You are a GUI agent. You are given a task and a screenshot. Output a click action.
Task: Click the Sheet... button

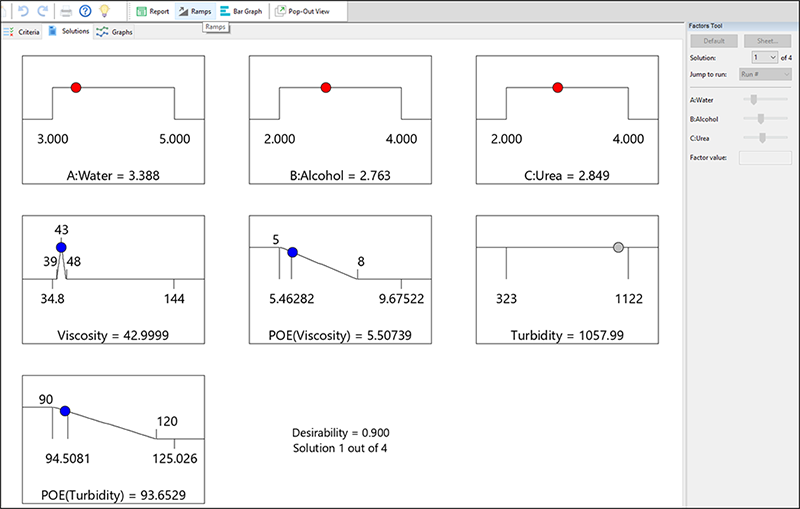pyautogui.click(x=768, y=41)
